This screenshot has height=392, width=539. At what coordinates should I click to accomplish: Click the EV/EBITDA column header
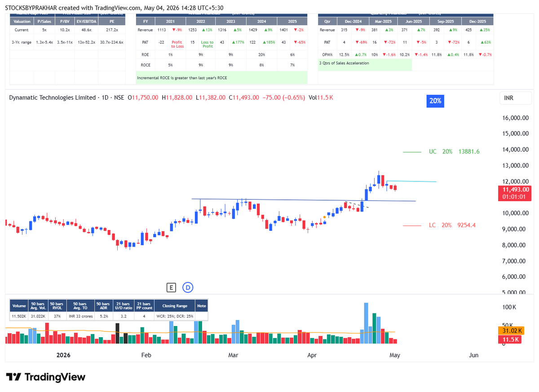(86, 21)
